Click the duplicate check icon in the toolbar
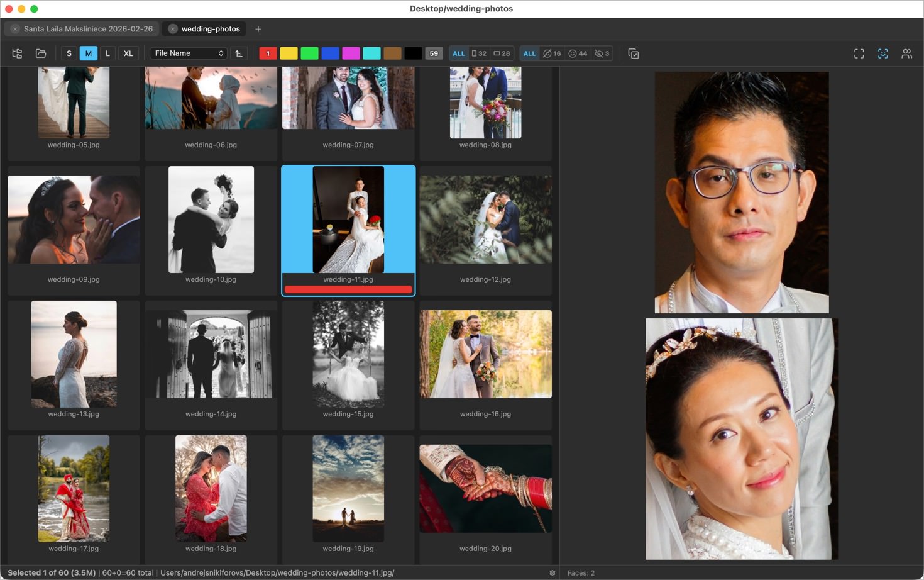This screenshot has height=580, width=924. click(634, 53)
